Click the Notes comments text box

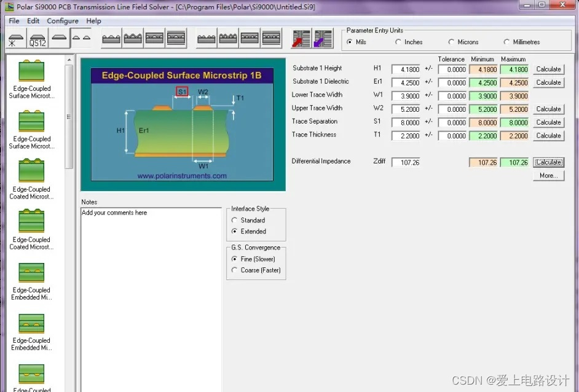tap(151, 299)
